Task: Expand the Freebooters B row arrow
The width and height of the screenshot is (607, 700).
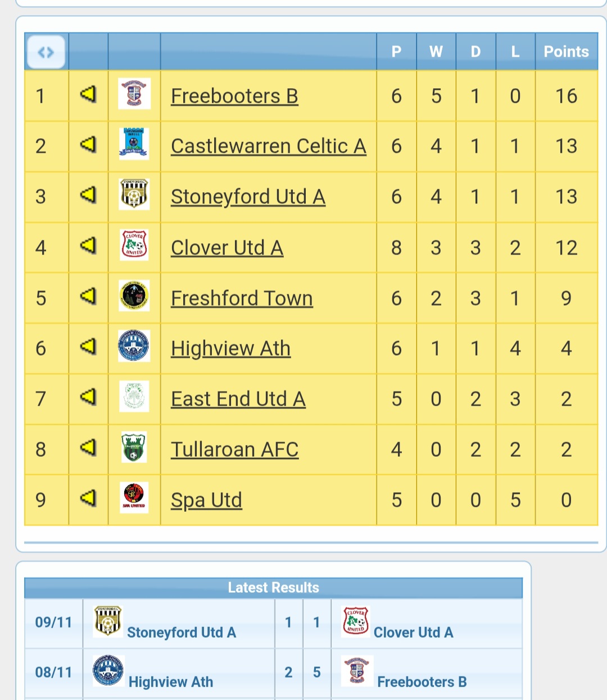Action: pyautogui.click(x=88, y=94)
